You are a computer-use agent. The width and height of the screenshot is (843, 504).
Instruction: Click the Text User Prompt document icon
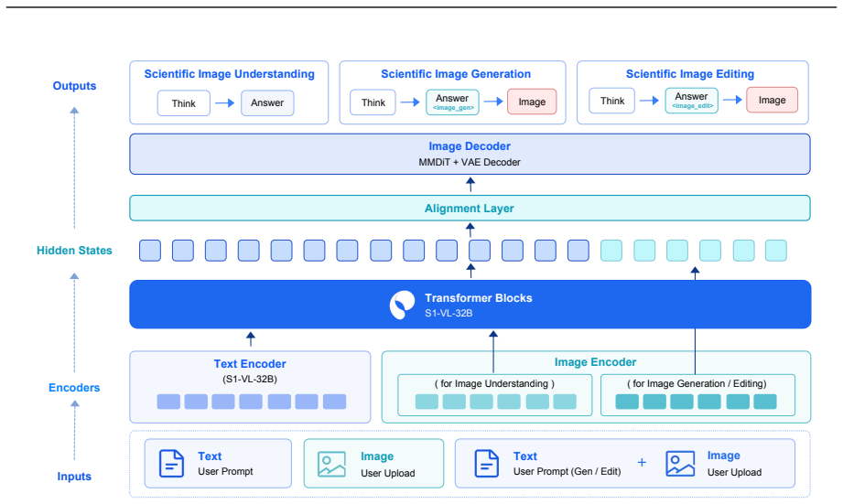pyautogui.click(x=171, y=463)
